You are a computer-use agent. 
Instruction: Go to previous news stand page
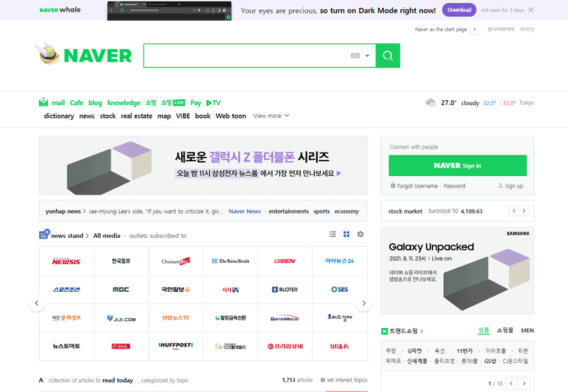37,303
